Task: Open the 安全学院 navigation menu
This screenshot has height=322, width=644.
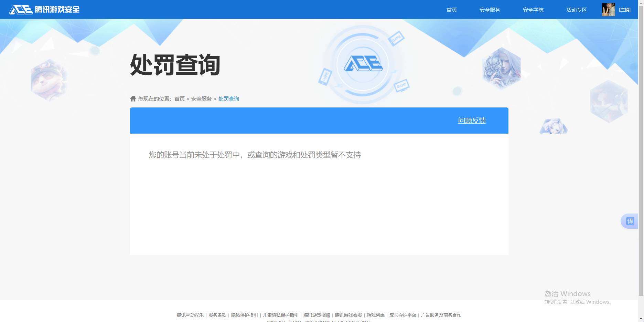Action: pos(533,10)
